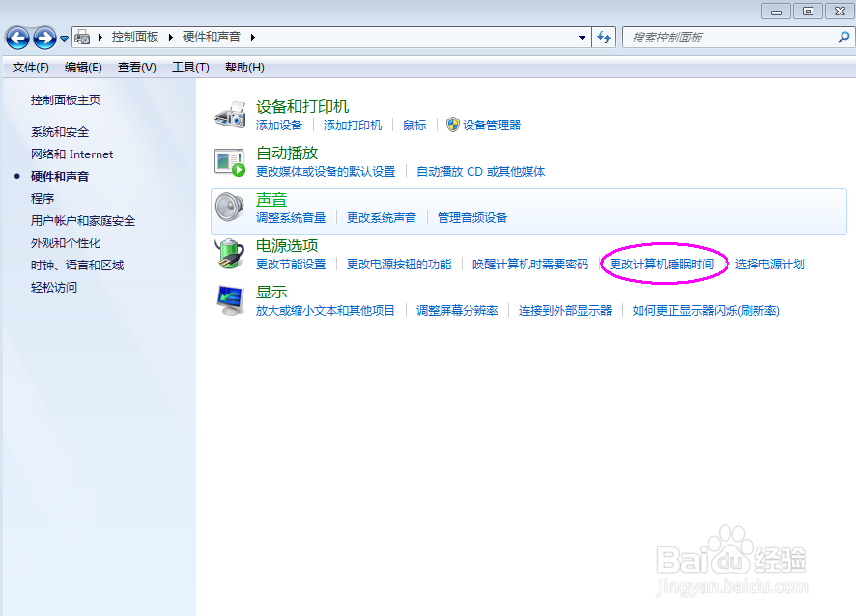856x616 pixels.
Task: Select 控制面板 breadcrumb in address bar
Action: pos(135,37)
